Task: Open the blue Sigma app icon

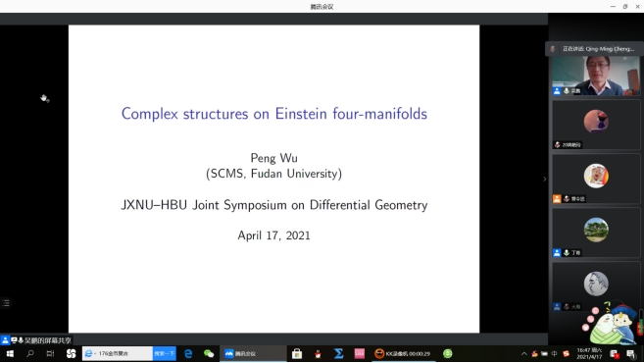Action: 338,353
